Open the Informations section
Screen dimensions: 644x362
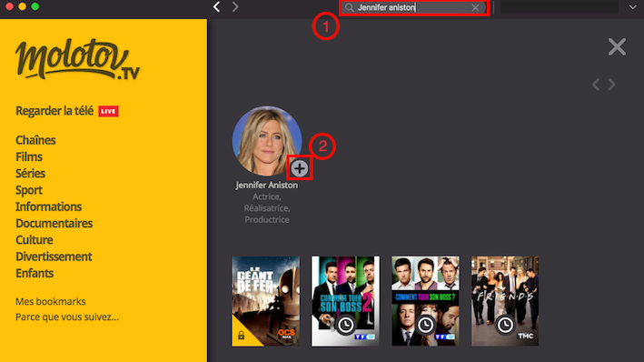(48, 206)
